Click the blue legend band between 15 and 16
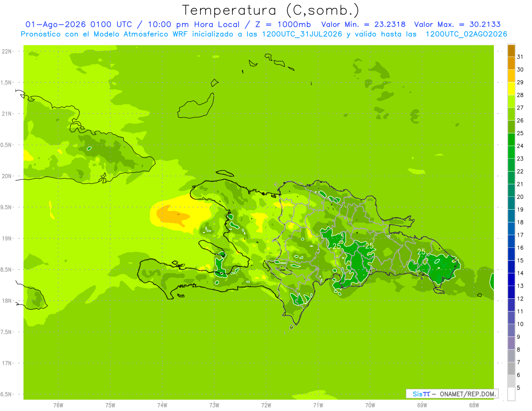The height and width of the screenshot is (411, 532). (511, 254)
